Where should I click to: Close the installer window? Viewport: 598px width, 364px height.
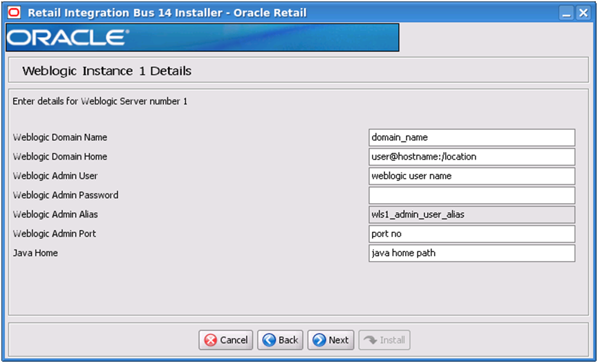(583, 13)
